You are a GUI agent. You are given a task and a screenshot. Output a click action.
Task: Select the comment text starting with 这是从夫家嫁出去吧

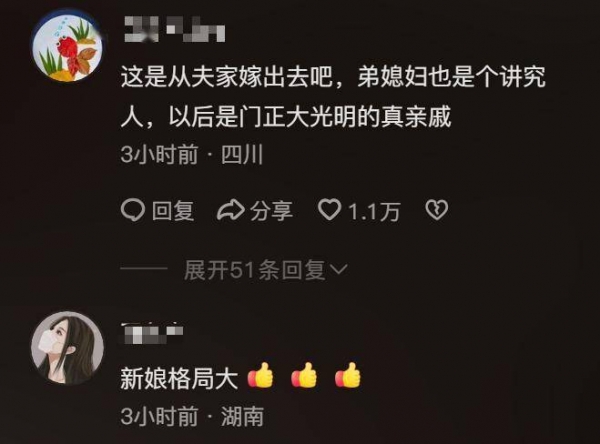tap(333, 97)
